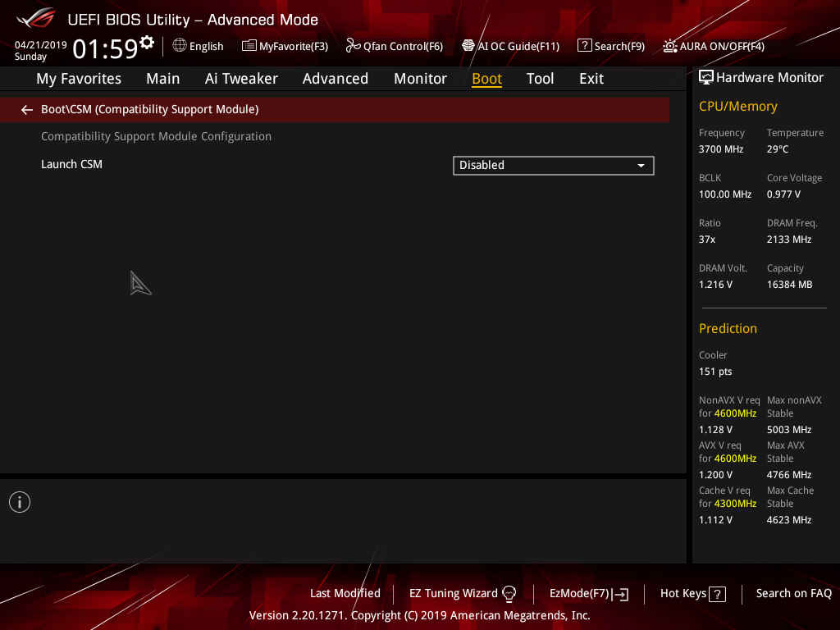This screenshot has width=840, height=630.
Task: Click the Hot Keys question mark box
Action: tap(717, 594)
